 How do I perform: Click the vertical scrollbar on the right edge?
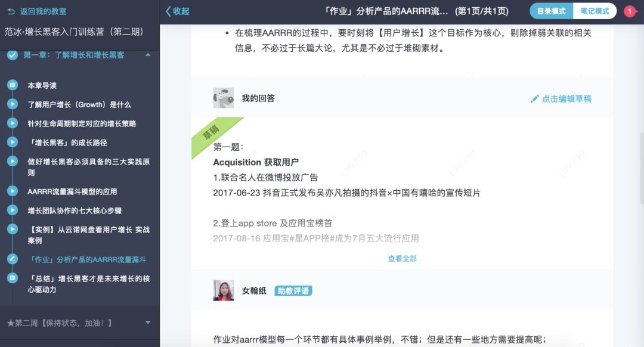(641, 168)
